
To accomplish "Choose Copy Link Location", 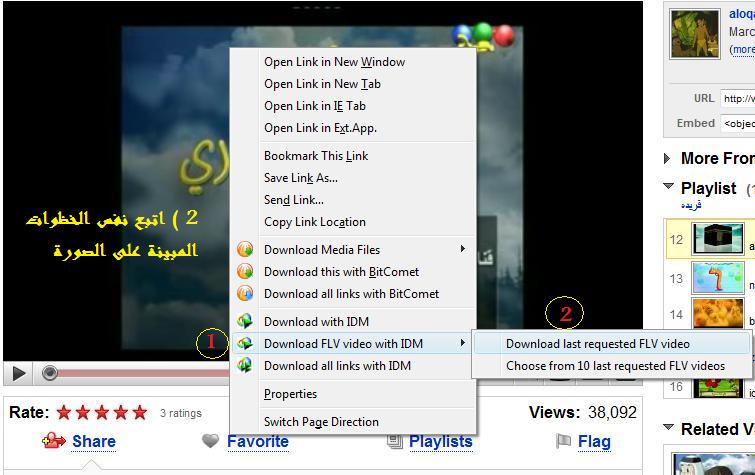I will pyautogui.click(x=315, y=222).
